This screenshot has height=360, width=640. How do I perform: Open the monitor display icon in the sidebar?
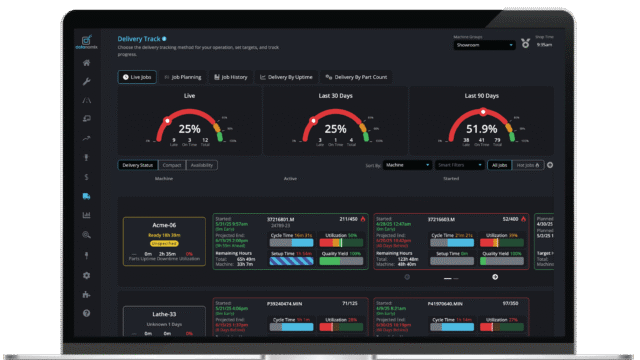tap(87, 119)
